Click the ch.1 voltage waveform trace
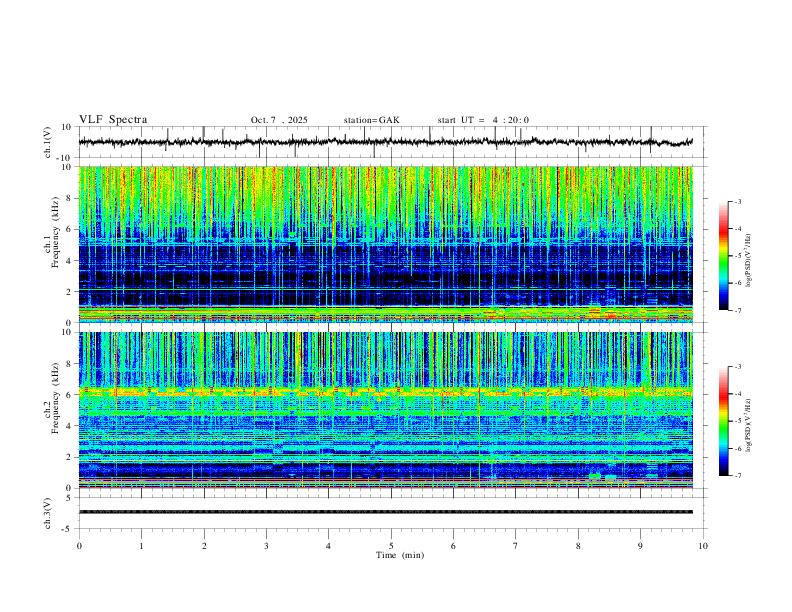Screen dimensions: 792x612 pyautogui.click(x=385, y=142)
